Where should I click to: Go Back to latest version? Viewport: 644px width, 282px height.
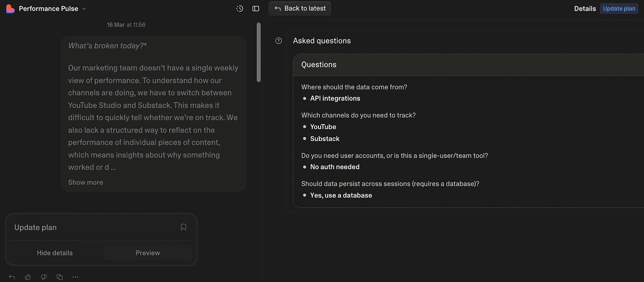coord(300,8)
